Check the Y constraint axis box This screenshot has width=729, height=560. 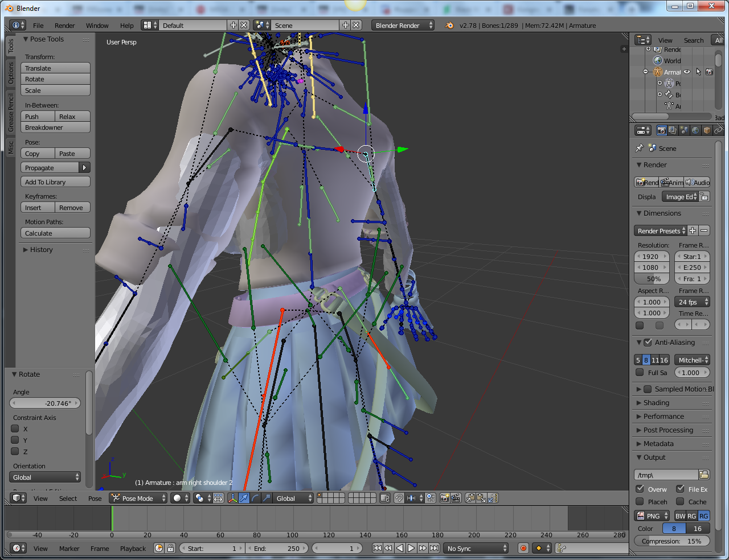click(15, 440)
